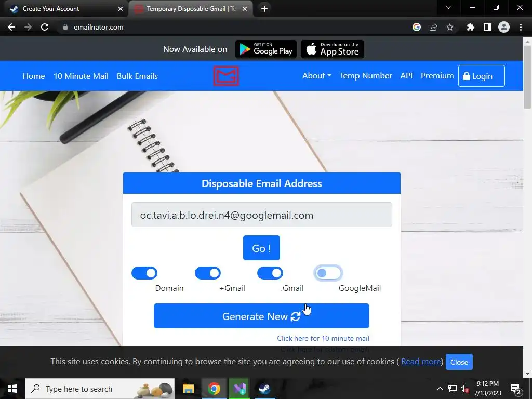Click the Emailnator envelope logo

(x=226, y=76)
